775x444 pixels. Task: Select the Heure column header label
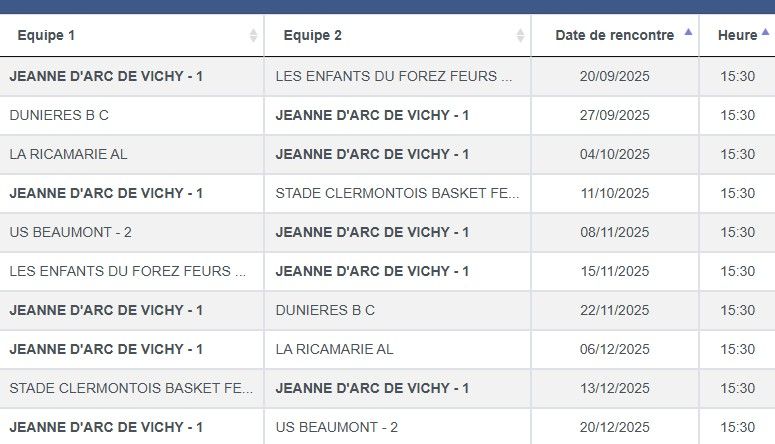[737, 35]
